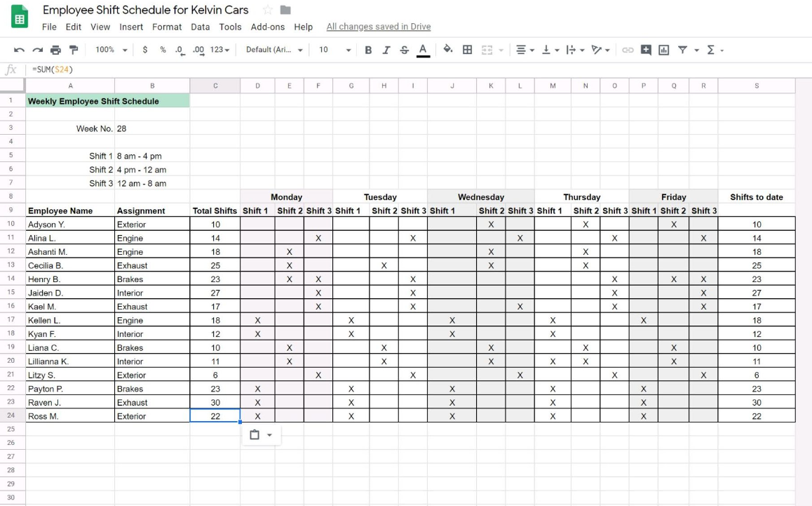The width and height of the screenshot is (812, 506).
Task: Open the font family Default dropdown
Action: 274,50
